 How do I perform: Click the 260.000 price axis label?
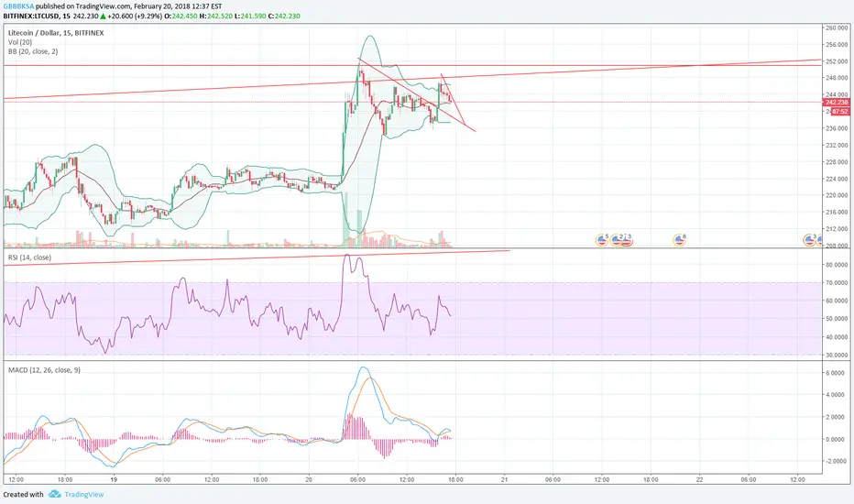point(837,27)
